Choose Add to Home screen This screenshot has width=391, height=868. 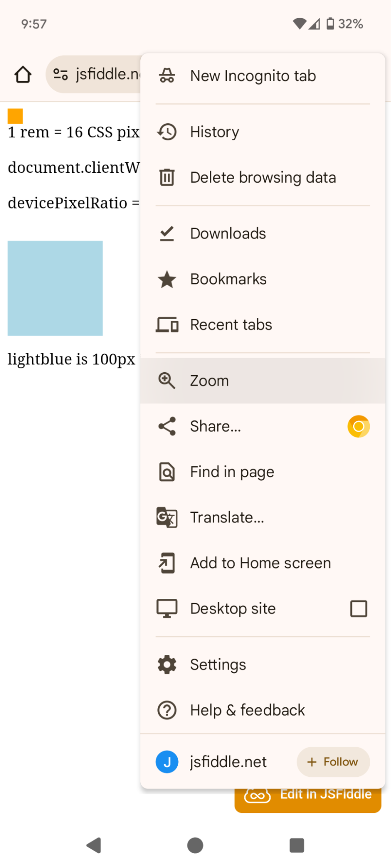pos(263,563)
